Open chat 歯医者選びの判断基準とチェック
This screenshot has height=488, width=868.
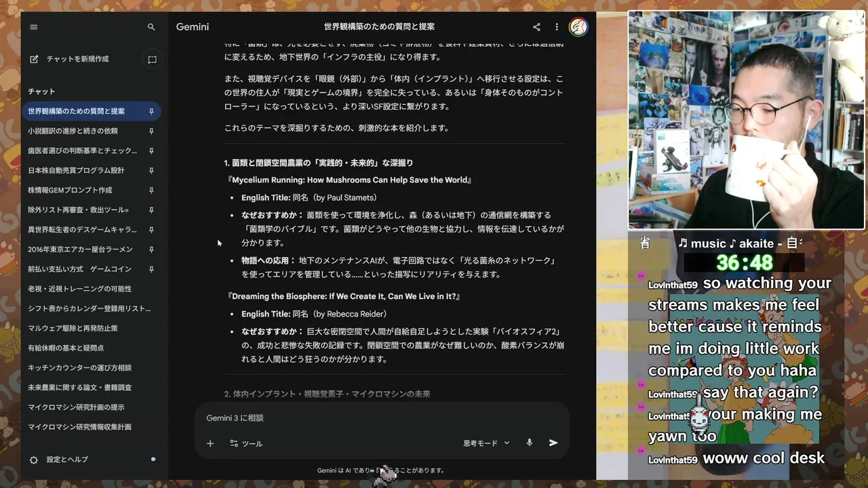pyautogui.click(x=91, y=150)
